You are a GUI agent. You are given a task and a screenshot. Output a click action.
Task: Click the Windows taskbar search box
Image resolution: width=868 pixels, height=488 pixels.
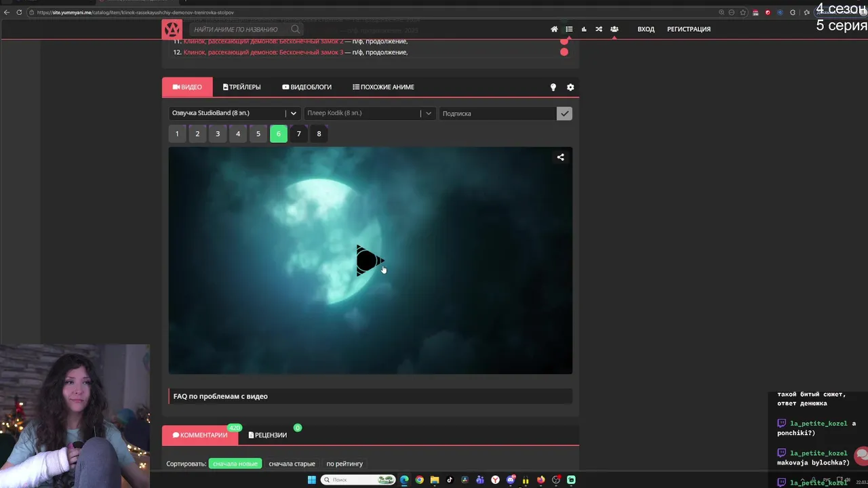click(358, 480)
